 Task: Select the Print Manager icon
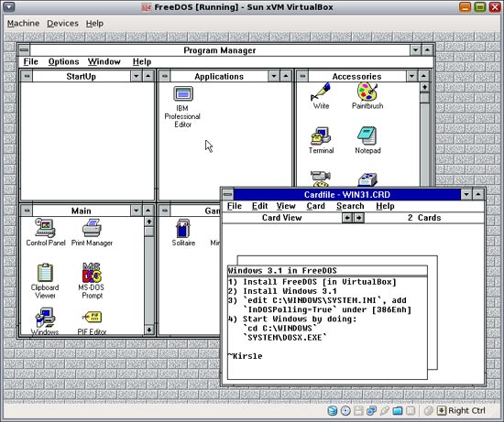(x=92, y=228)
